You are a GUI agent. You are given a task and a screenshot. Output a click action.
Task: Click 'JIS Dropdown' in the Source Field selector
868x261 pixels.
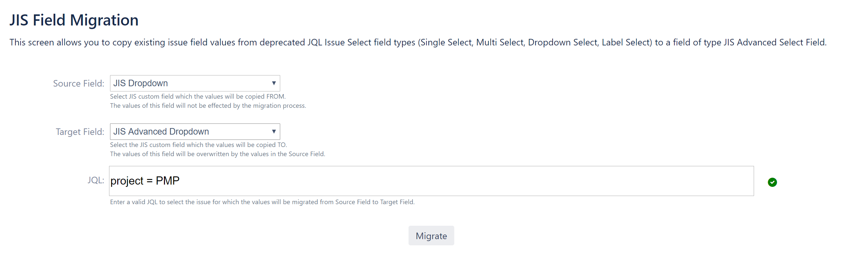tap(140, 83)
